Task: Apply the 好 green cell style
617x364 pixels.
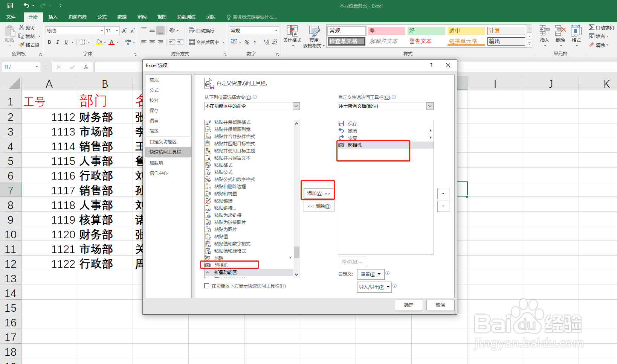Action: (x=426, y=30)
